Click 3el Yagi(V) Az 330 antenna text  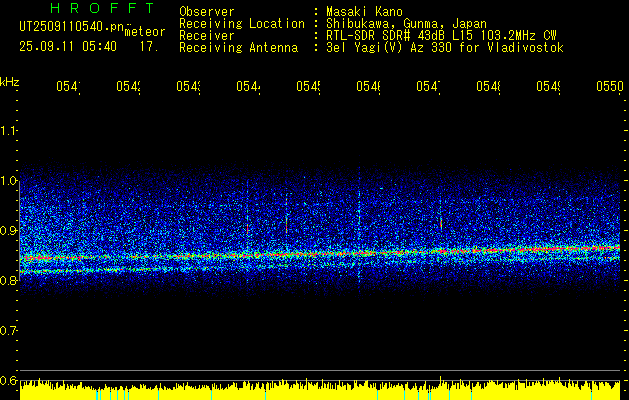click(x=445, y=48)
